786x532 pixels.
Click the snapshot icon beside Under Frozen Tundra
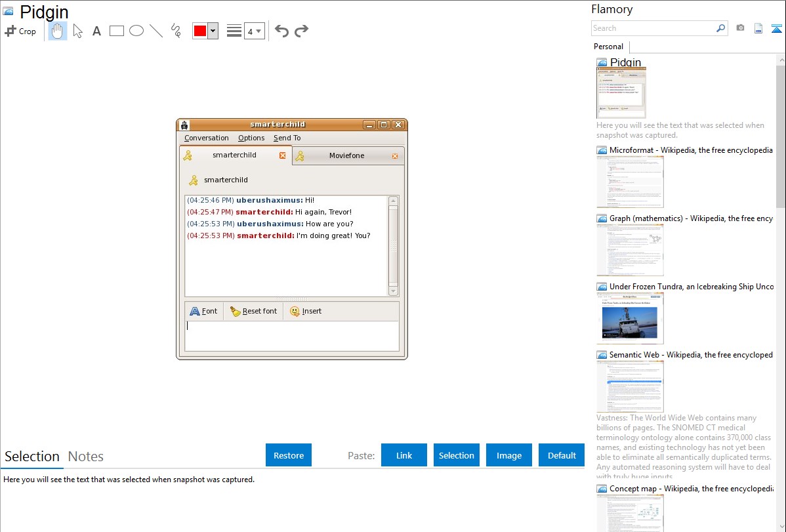tap(602, 287)
